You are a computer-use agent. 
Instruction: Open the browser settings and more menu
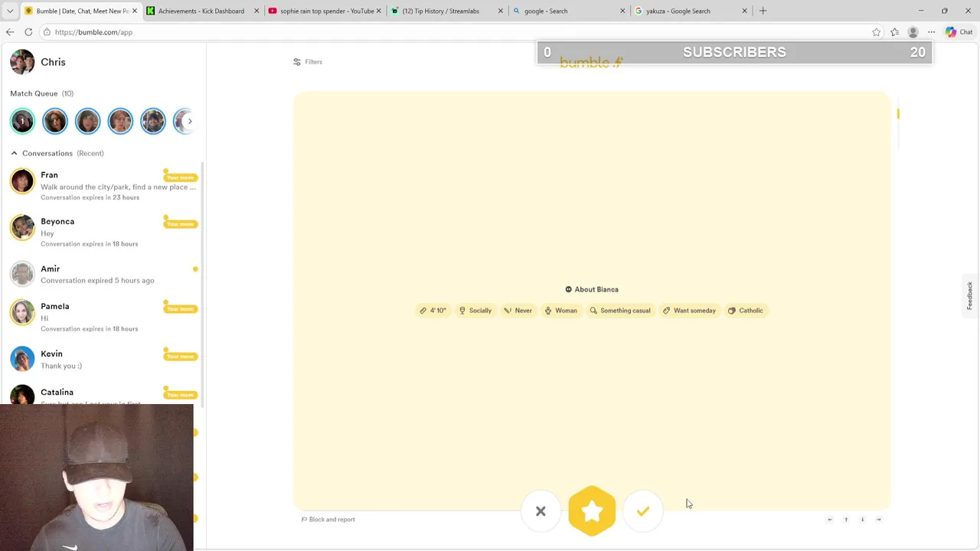[x=931, y=32]
